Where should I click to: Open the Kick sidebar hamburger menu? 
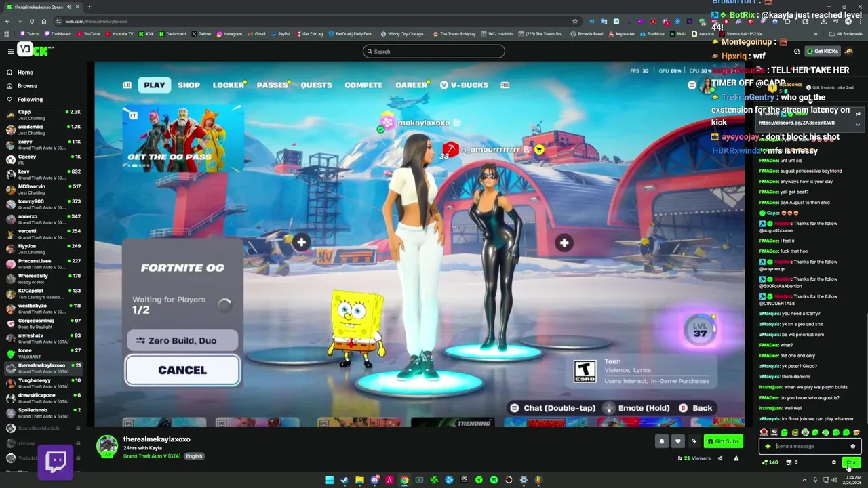pyautogui.click(x=10, y=51)
